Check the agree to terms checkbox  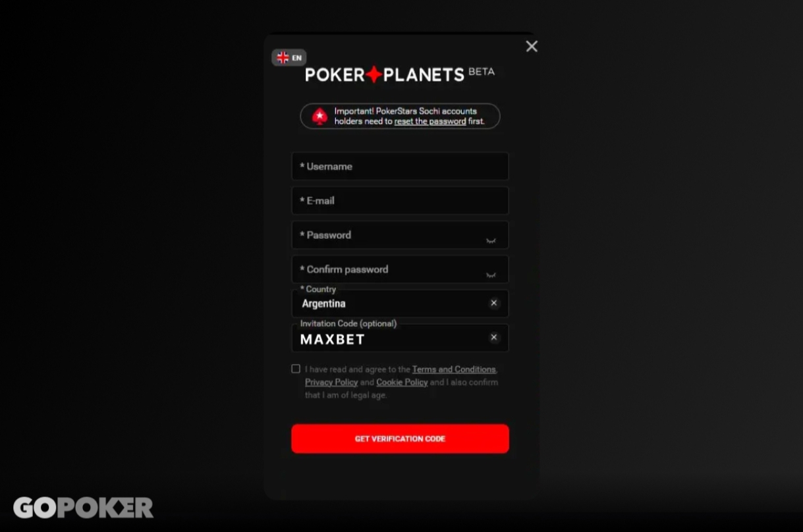click(296, 369)
